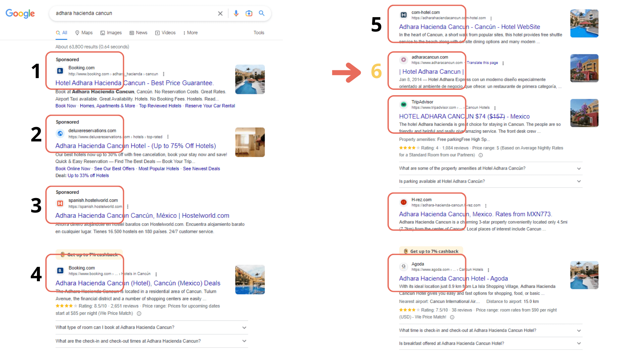The image size is (644, 362).
Task: Click the Agoda site favicon
Action: click(404, 266)
